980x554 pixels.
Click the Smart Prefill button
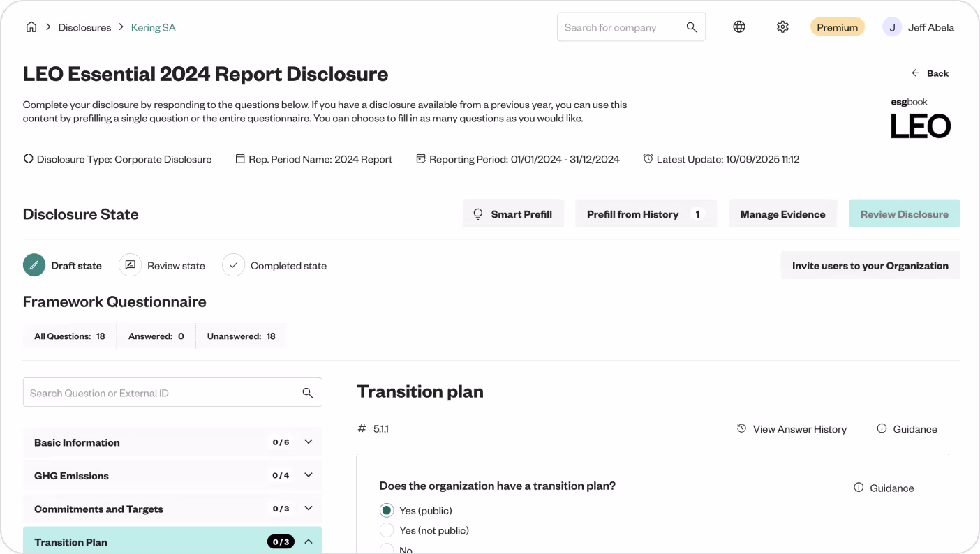(x=513, y=214)
